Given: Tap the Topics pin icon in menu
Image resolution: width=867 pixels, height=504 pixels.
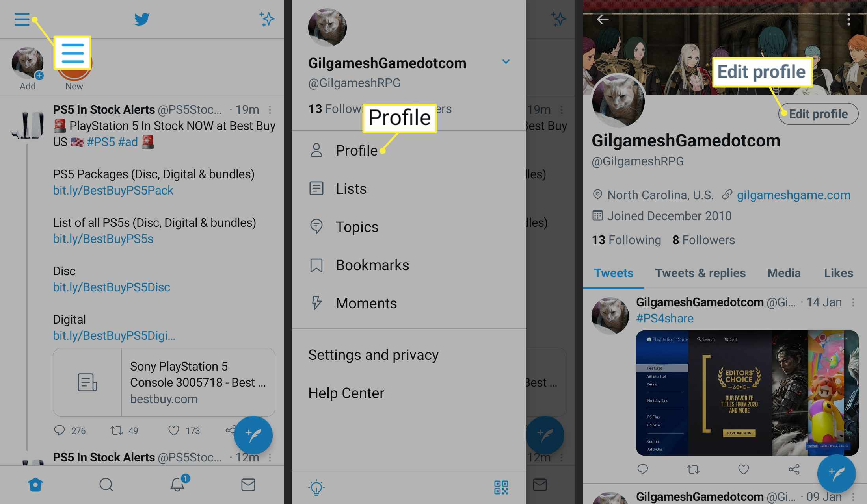Looking at the screenshot, I should click(x=316, y=226).
